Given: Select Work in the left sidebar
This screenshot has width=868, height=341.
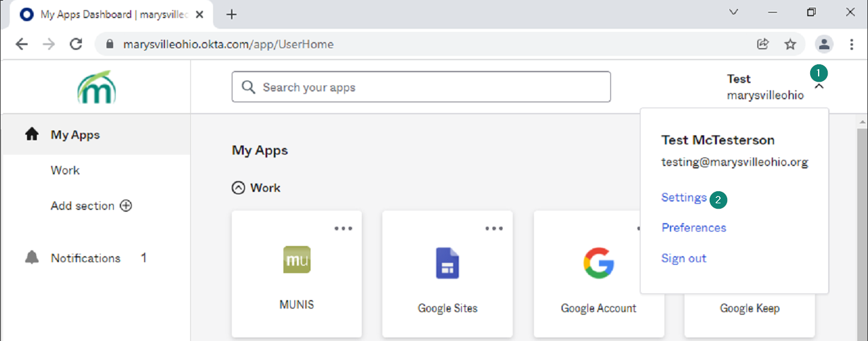Looking at the screenshot, I should pos(65,170).
